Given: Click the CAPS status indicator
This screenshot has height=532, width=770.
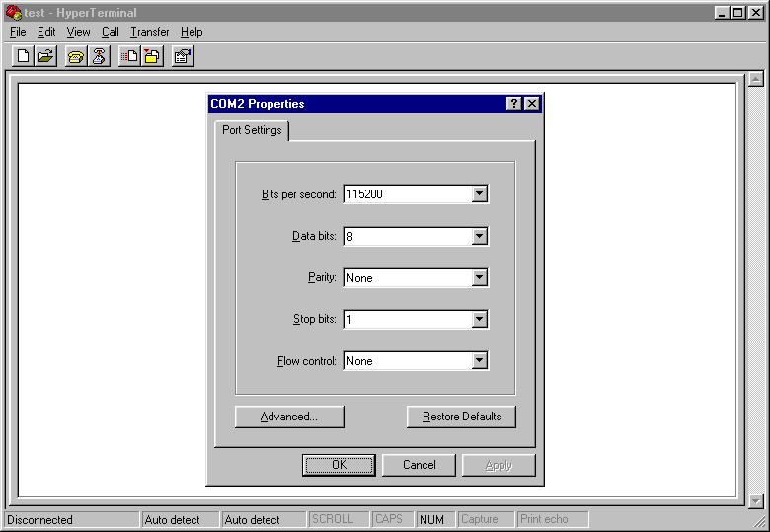Looking at the screenshot, I should (393, 520).
